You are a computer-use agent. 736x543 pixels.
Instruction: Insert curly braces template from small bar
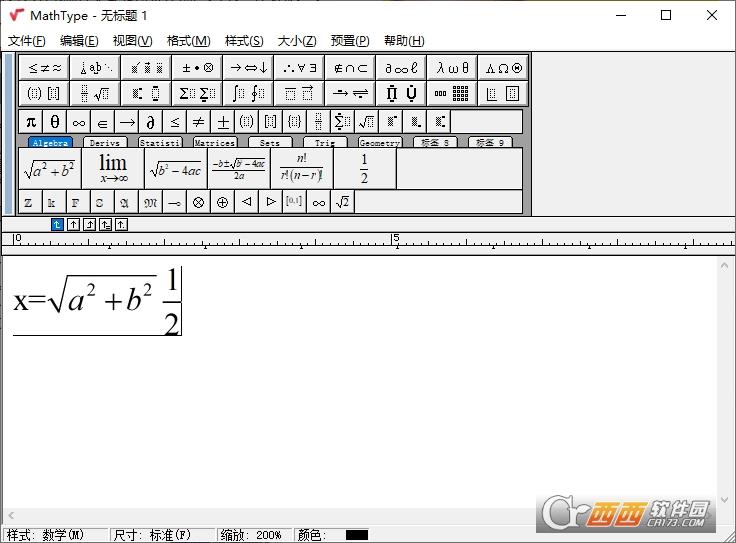tap(295, 122)
